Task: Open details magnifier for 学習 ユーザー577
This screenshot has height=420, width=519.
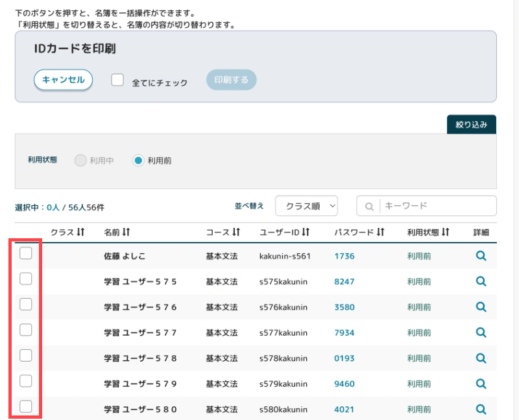Action: (481, 332)
